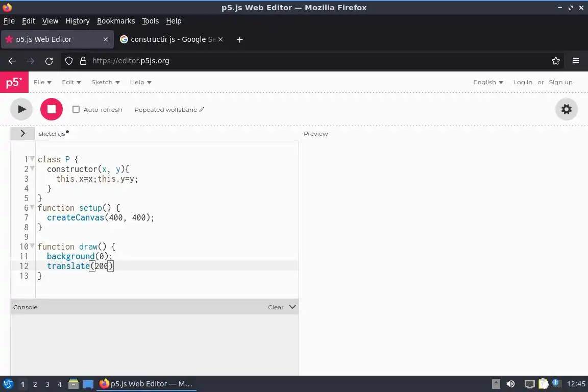Open Firefox Bookmarks menu
The height and width of the screenshot is (392, 588).
116,21
